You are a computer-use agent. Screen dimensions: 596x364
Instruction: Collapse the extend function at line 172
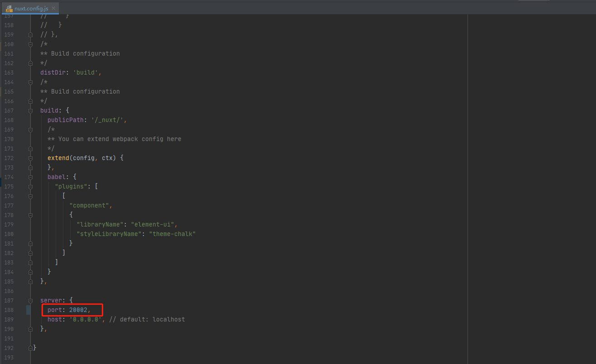(30, 158)
